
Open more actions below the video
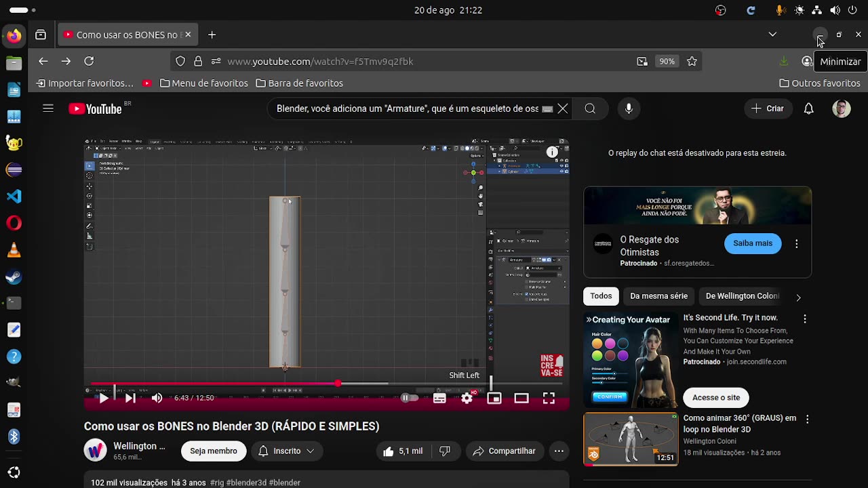tap(559, 451)
